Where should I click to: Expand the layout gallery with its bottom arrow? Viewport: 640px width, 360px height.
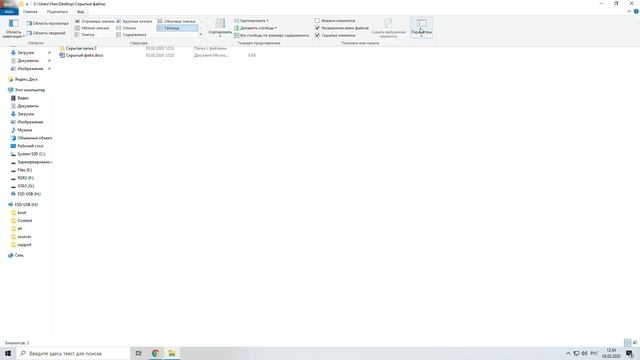click(x=201, y=35)
